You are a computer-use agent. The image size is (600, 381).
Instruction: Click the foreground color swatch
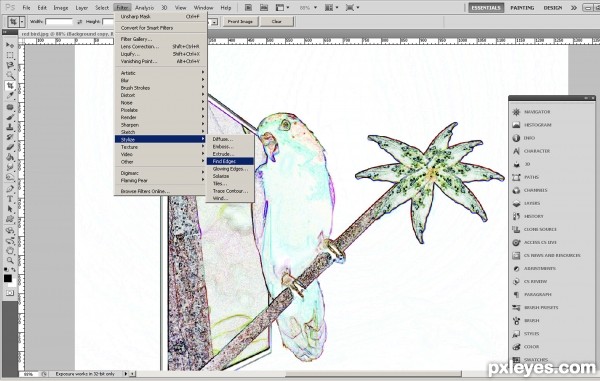8,278
